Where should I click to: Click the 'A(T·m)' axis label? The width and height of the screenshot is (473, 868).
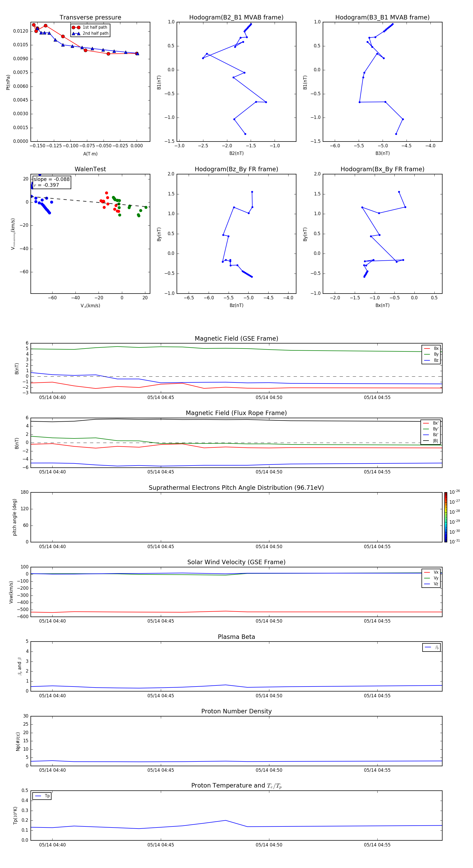[x=90, y=154]
